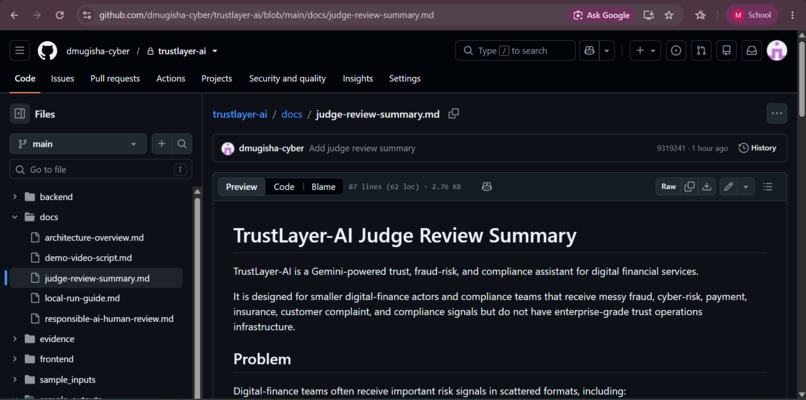This screenshot has height=400, width=806.
Task: Reload the page
Action: [x=60, y=15]
